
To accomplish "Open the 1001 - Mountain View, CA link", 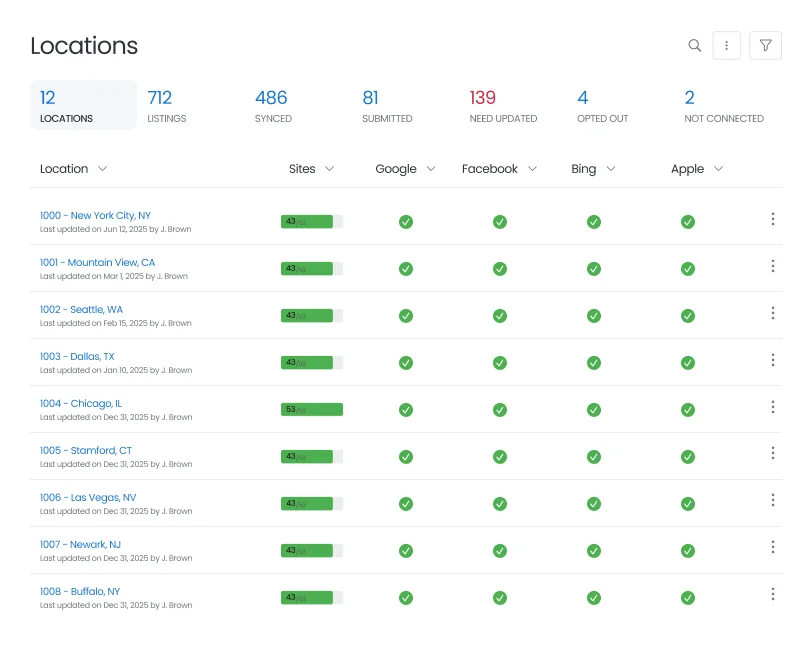I will (97, 263).
